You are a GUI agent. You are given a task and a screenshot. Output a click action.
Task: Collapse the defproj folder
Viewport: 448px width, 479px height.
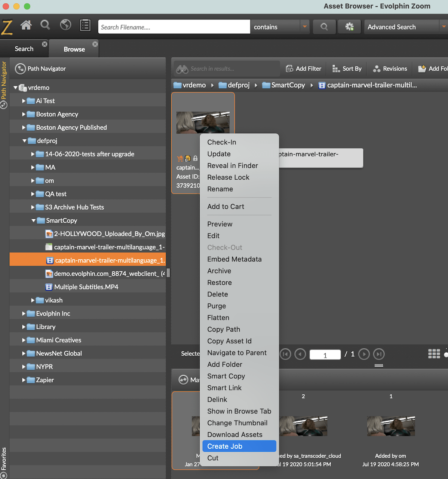point(24,141)
